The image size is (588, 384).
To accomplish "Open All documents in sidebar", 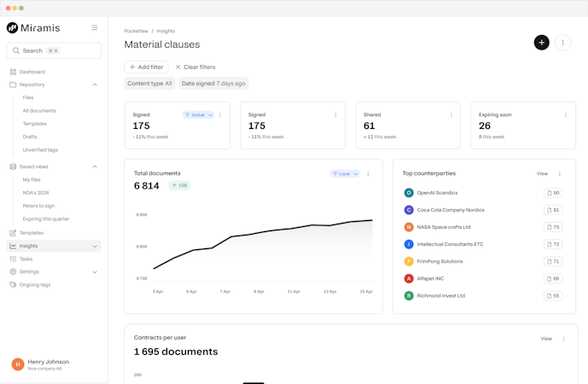I will (x=39, y=111).
